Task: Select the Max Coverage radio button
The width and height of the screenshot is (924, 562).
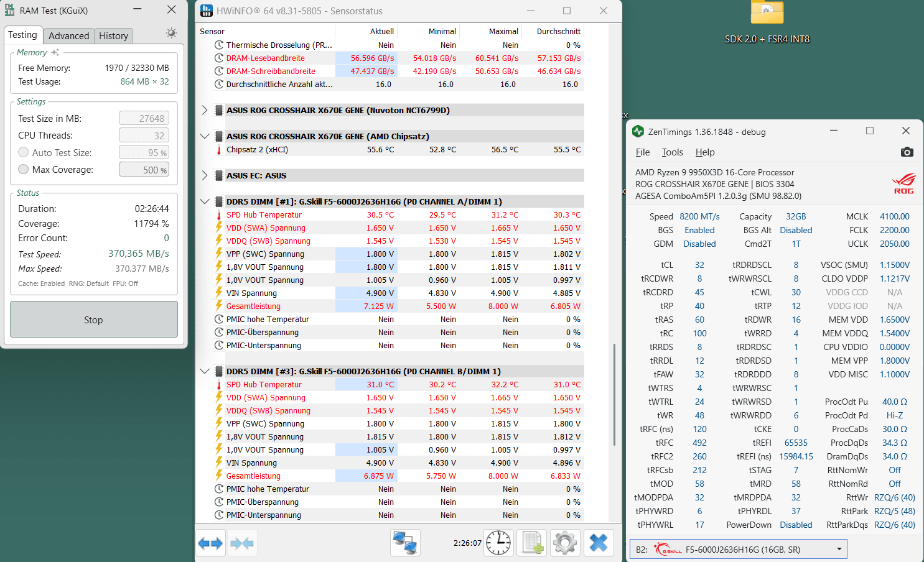Action: [x=24, y=169]
